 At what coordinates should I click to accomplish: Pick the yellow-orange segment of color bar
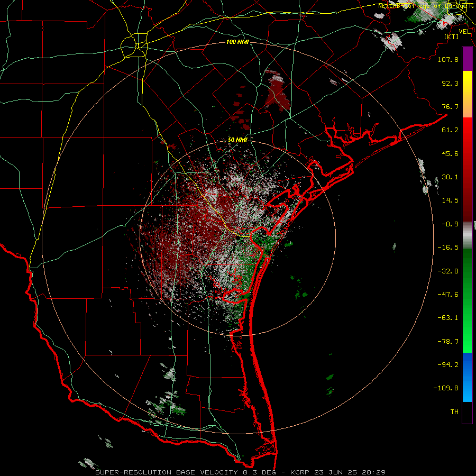click(x=467, y=94)
